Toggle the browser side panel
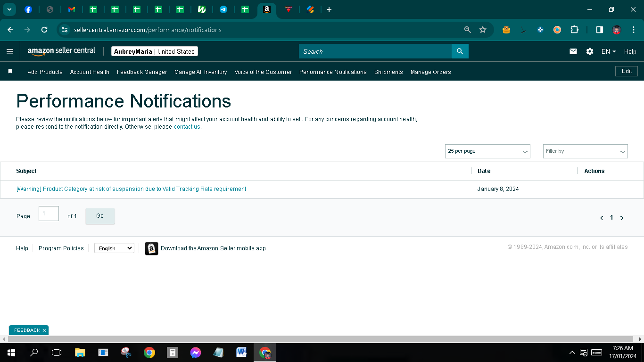This screenshot has height=362, width=644. pos(600,30)
